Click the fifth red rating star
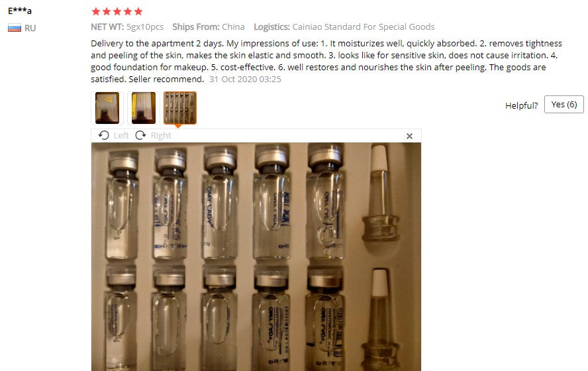Image resolution: width=588 pixels, height=371 pixels. pos(138,12)
